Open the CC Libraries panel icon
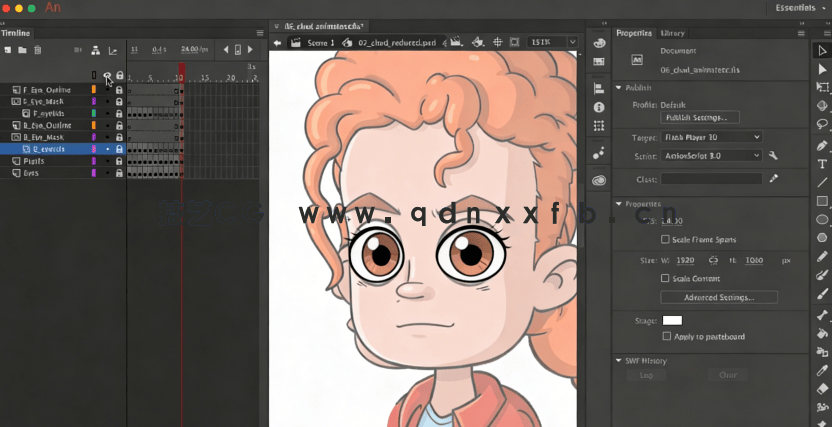The width and height of the screenshot is (832, 427). pyautogui.click(x=599, y=180)
